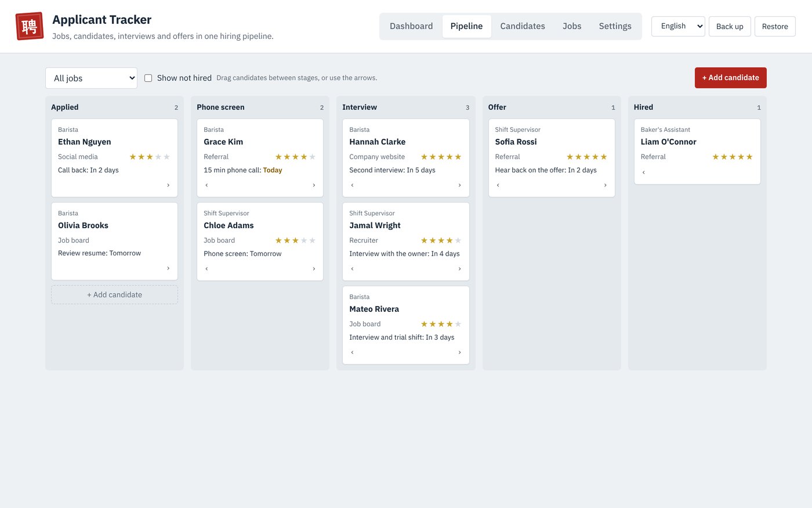Click the Sofia Rossi name text
Screen dimensions: 812x508
[x=516, y=142]
